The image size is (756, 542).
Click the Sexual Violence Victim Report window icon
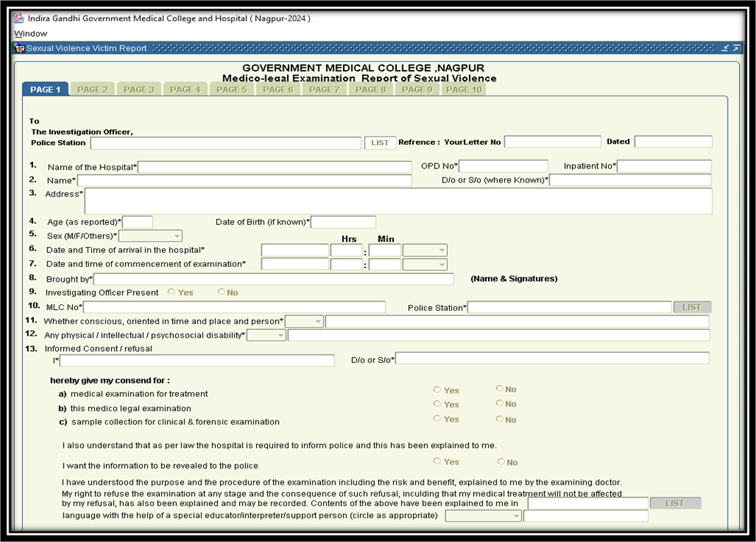[20, 49]
